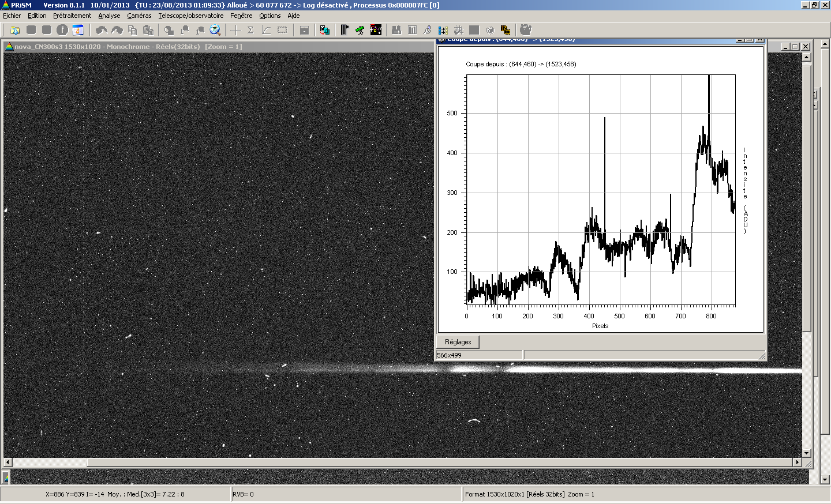831x504 pixels.
Task: Open the Caméras menu
Action: pyautogui.click(x=139, y=16)
